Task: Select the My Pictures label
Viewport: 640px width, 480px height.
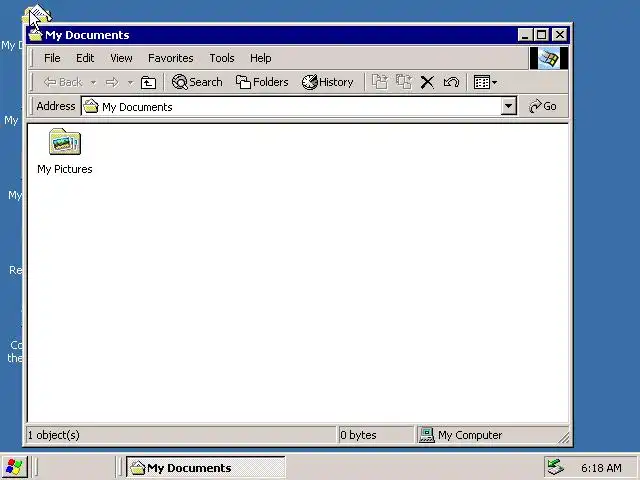Action: pyautogui.click(x=65, y=169)
